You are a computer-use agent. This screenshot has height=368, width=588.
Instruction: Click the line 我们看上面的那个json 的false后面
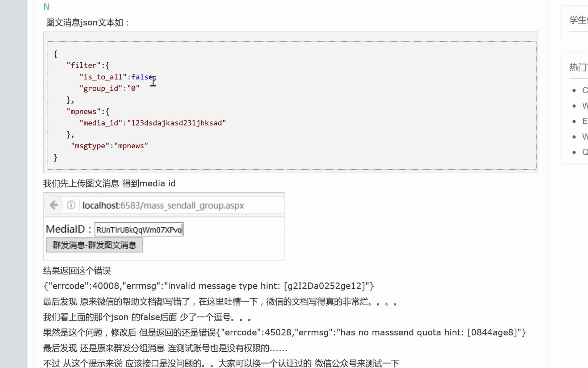point(147,317)
